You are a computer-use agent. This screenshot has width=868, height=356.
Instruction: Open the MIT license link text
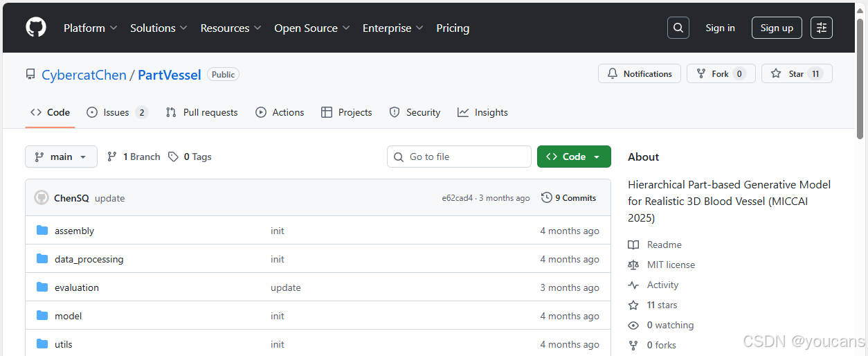click(671, 265)
